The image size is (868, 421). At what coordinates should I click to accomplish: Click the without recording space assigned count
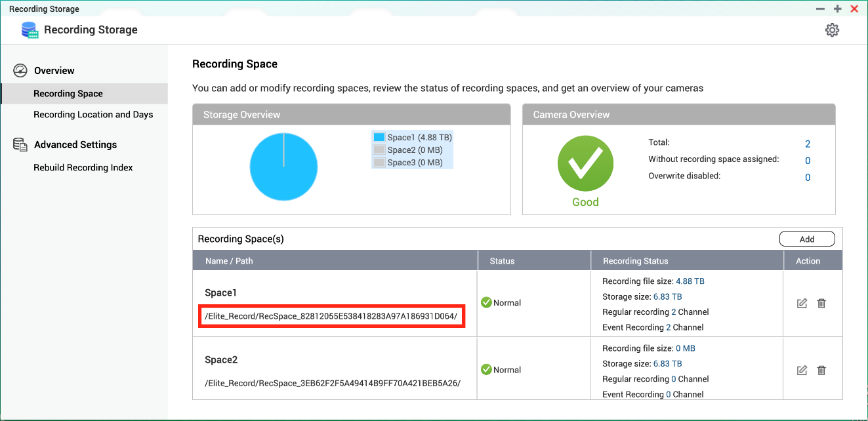[x=808, y=161]
